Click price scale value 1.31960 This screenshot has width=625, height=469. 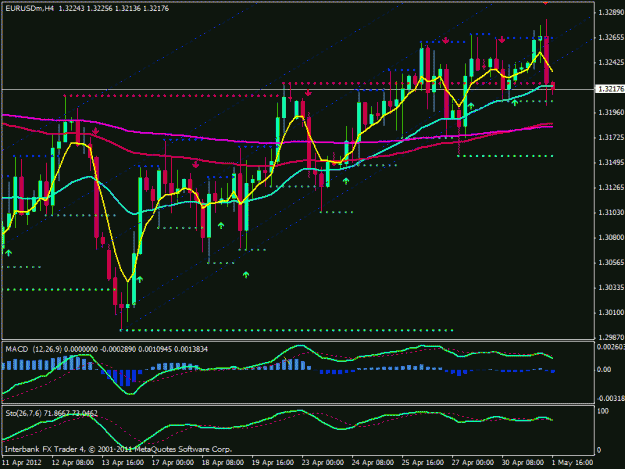point(611,112)
